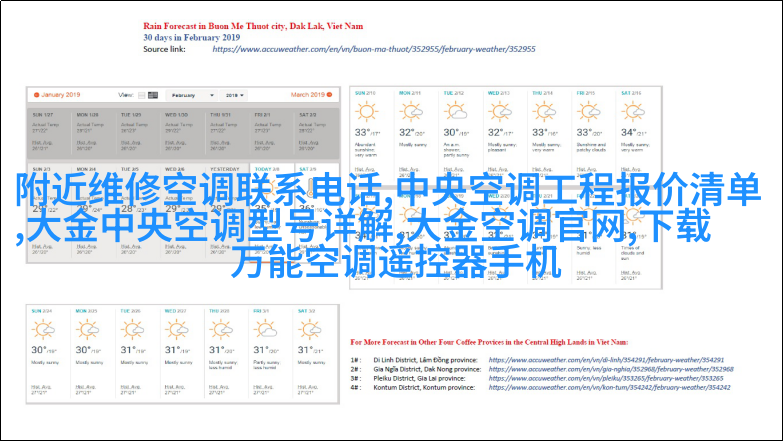The width and height of the screenshot is (784, 442).
Task: Click the weather icon for WED 2/27
Action: [176, 330]
